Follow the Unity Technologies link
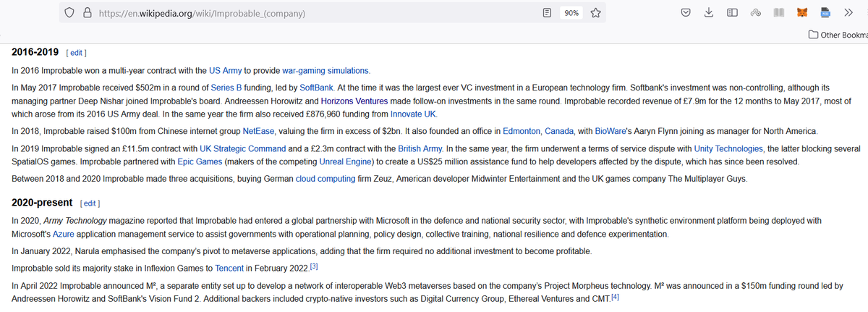 (728, 148)
